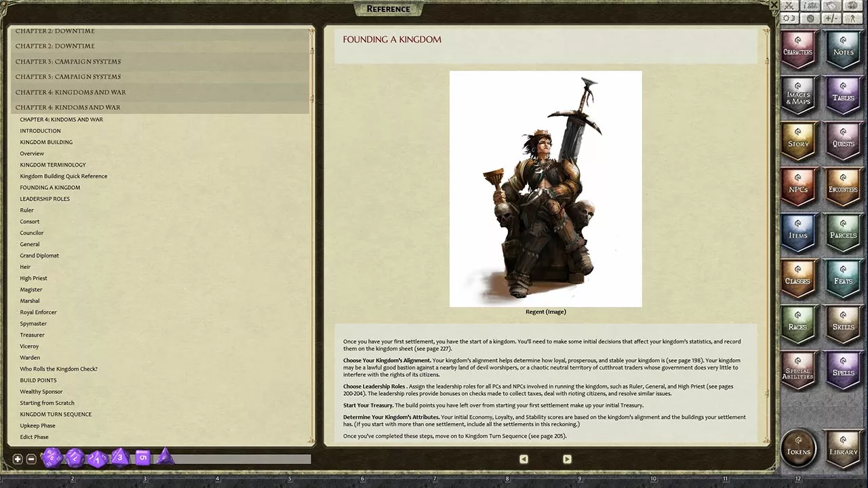
Task: Click the plus button beside the dice
Action: click(18, 459)
